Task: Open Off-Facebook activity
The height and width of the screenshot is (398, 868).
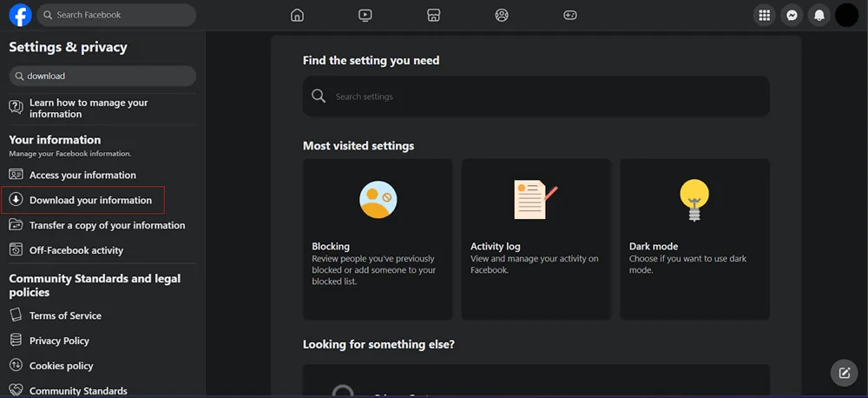Action: (76, 250)
